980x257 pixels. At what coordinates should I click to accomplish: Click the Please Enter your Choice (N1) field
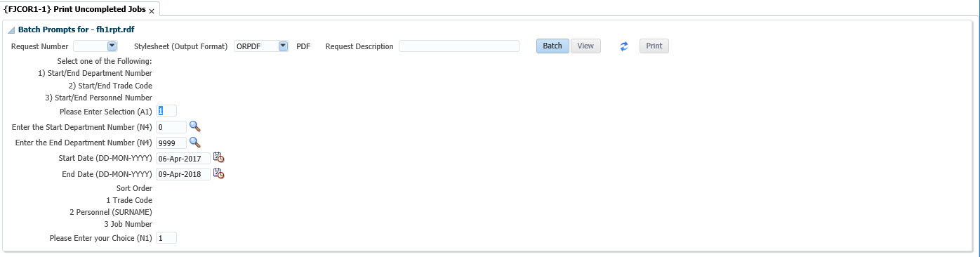(x=166, y=238)
